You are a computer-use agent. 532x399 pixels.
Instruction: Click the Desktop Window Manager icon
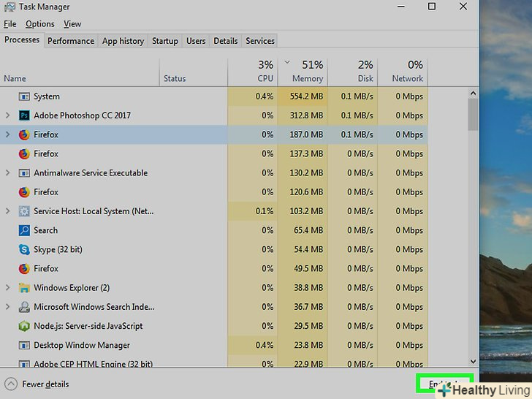tap(24, 346)
